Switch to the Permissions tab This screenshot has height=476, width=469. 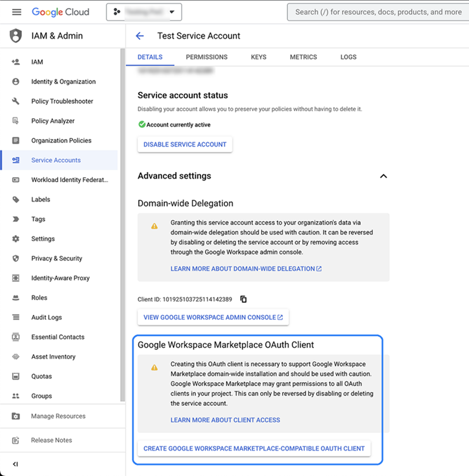point(206,57)
